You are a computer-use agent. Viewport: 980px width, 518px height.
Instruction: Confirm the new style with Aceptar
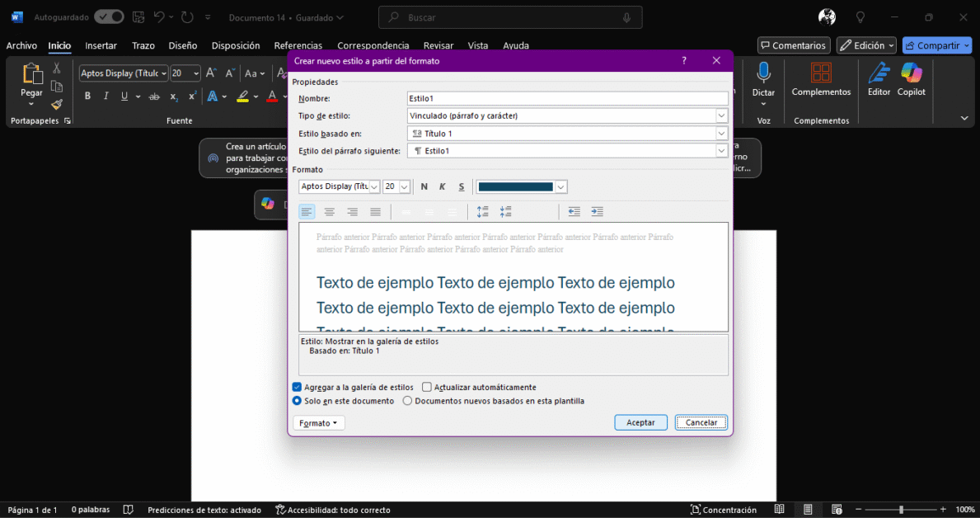click(640, 421)
